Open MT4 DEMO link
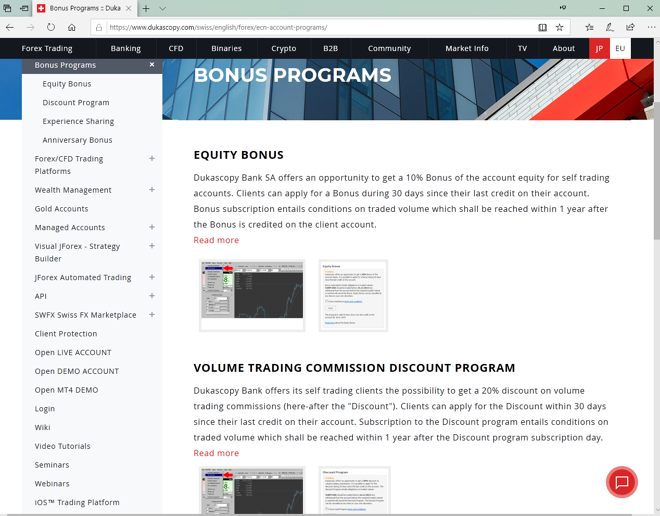 [66, 390]
